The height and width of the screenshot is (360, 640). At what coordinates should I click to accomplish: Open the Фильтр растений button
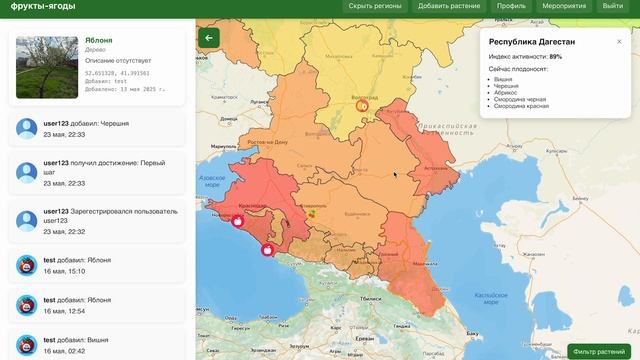[599, 351]
